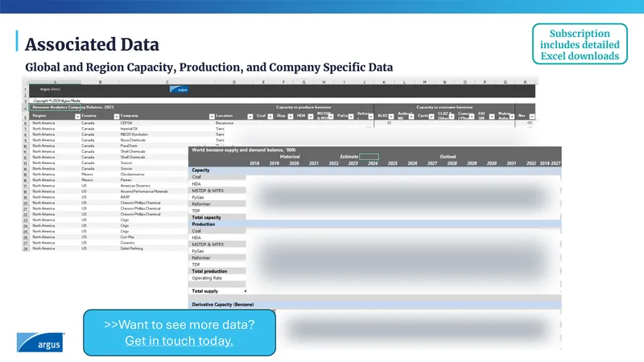
Task: Select the 'Total supply' row label
Action: click(205, 291)
